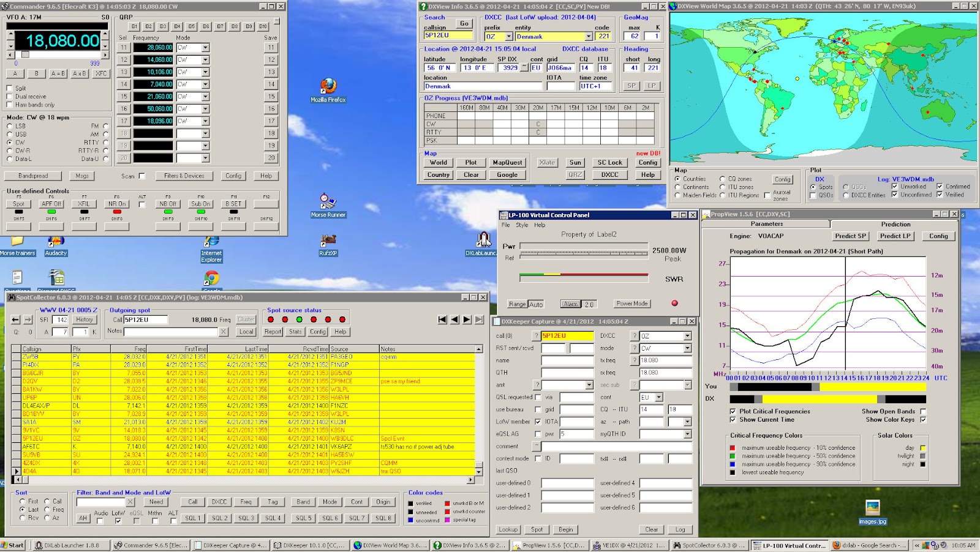Enable Split mode in Commander
The image size is (980, 552).
pos(10,87)
